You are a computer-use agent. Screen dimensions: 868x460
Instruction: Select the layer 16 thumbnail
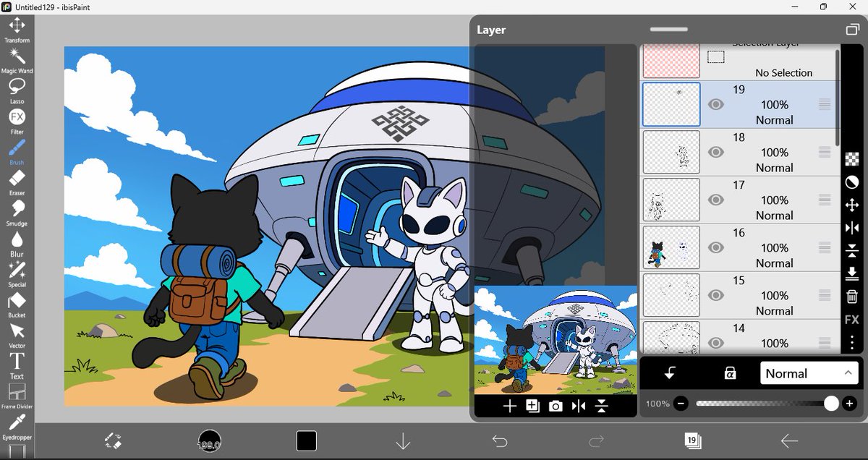(671, 248)
